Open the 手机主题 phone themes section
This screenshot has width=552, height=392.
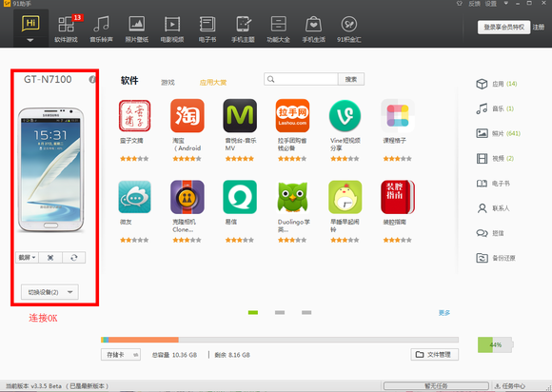tap(243, 29)
